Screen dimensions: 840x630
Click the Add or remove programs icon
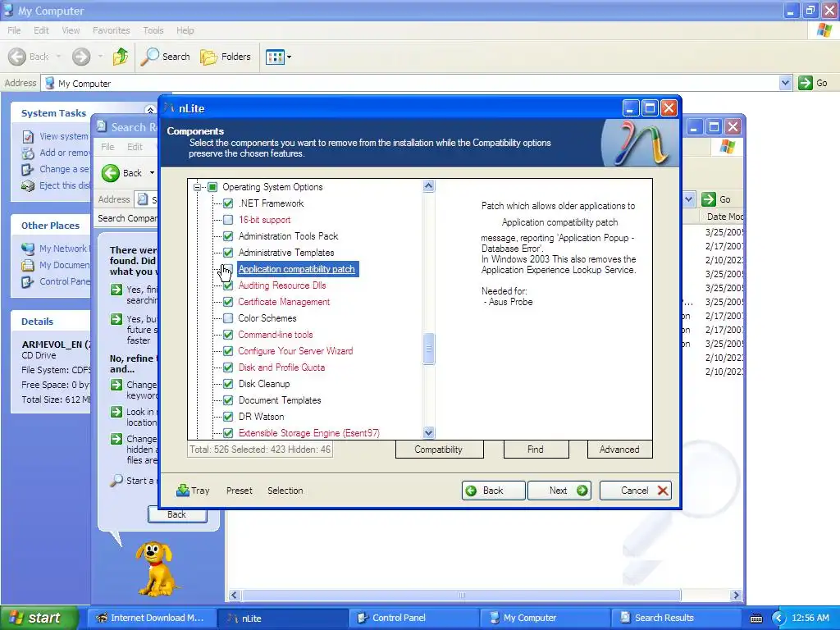(x=28, y=153)
